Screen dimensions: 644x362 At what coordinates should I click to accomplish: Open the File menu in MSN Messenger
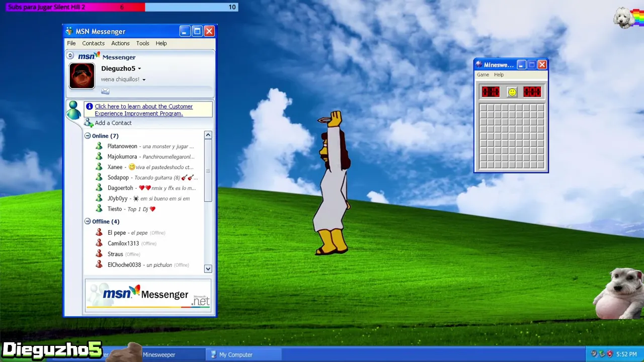pos(71,43)
